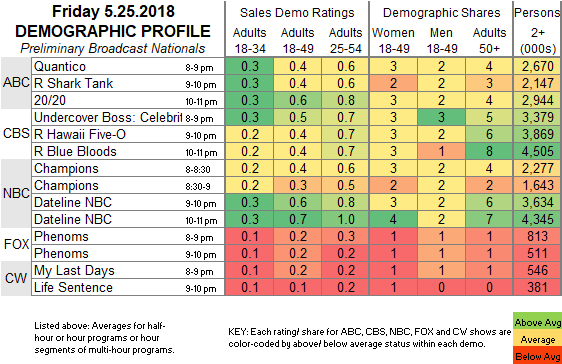Click the Above Avg green legend swatch
Image resolution: width=562 pixels, height=364 pixels.
click(x=537, y=321)
